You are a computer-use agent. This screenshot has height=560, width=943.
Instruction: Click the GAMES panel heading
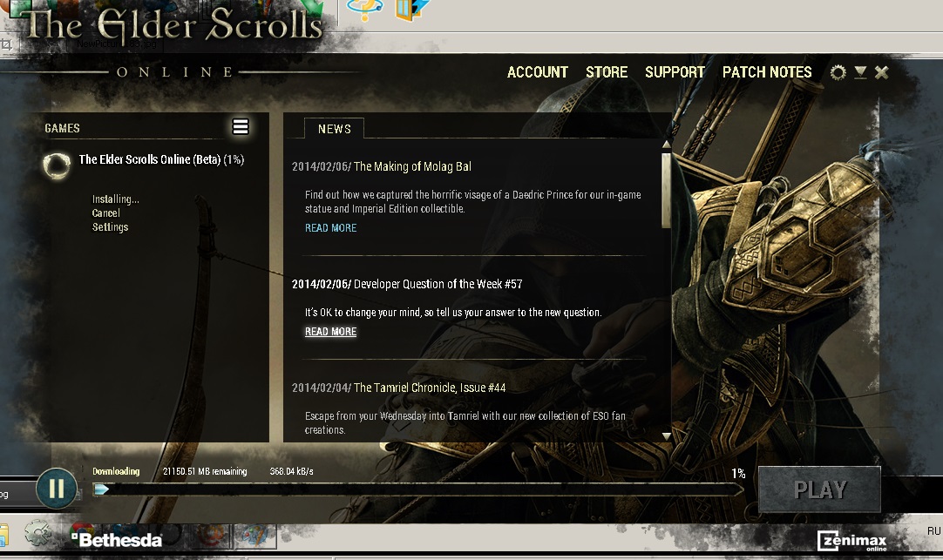(62, 128)
